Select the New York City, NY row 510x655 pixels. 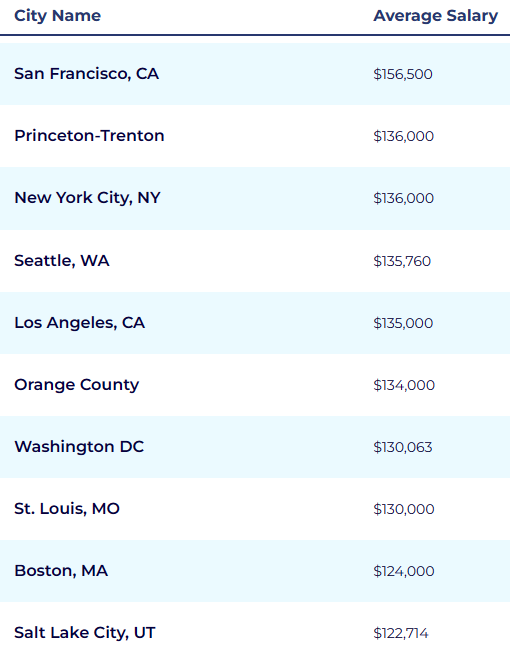click(x=255, y=198)
